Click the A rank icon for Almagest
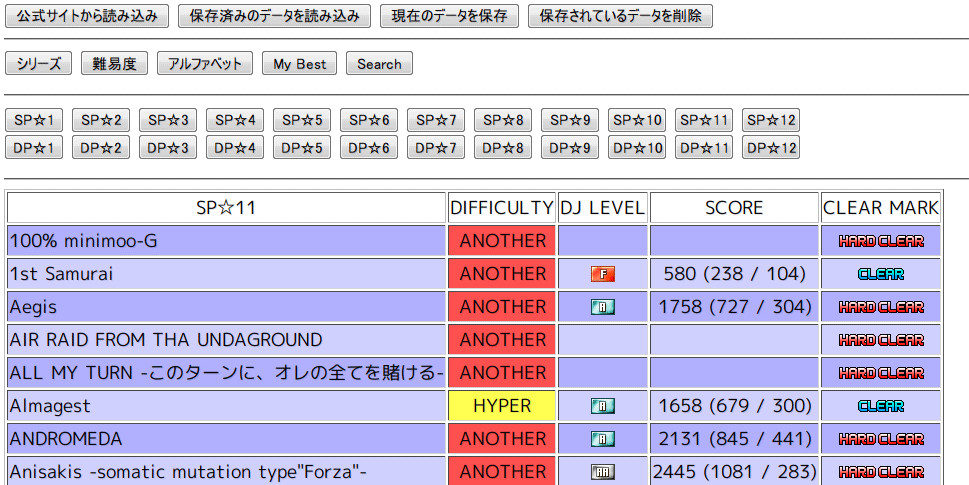This screenshot has width=969, height=485. tap(603, 406)
